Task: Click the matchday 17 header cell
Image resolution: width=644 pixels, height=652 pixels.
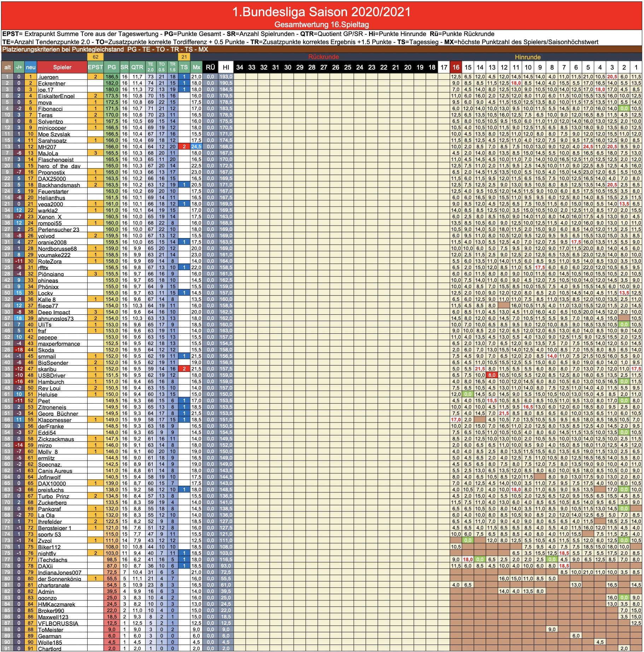Action: [x=444, y=67]
